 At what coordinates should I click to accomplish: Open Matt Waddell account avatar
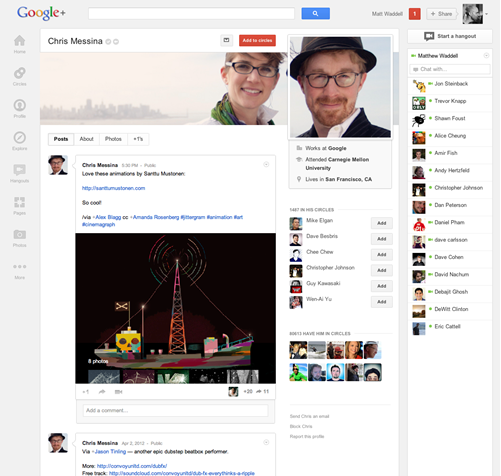coord(472,14)
